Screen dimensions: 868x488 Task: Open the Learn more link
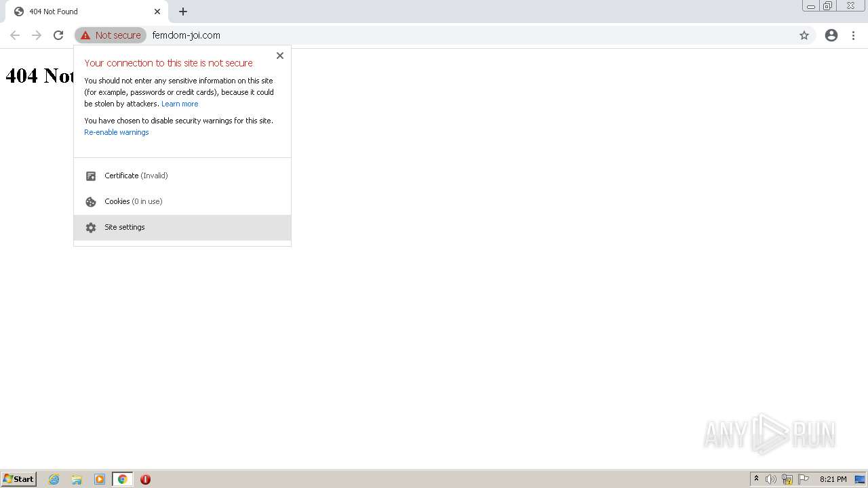point(180,104)
